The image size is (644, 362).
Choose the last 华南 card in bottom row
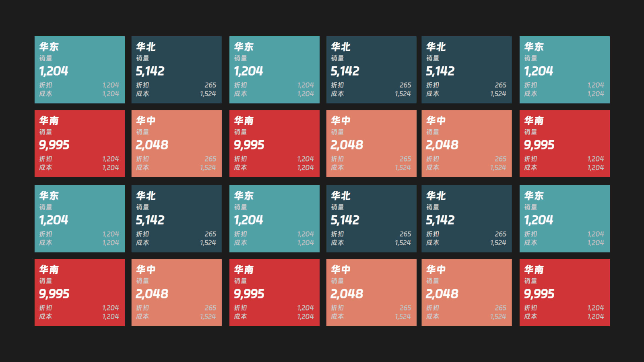[565, 292]
